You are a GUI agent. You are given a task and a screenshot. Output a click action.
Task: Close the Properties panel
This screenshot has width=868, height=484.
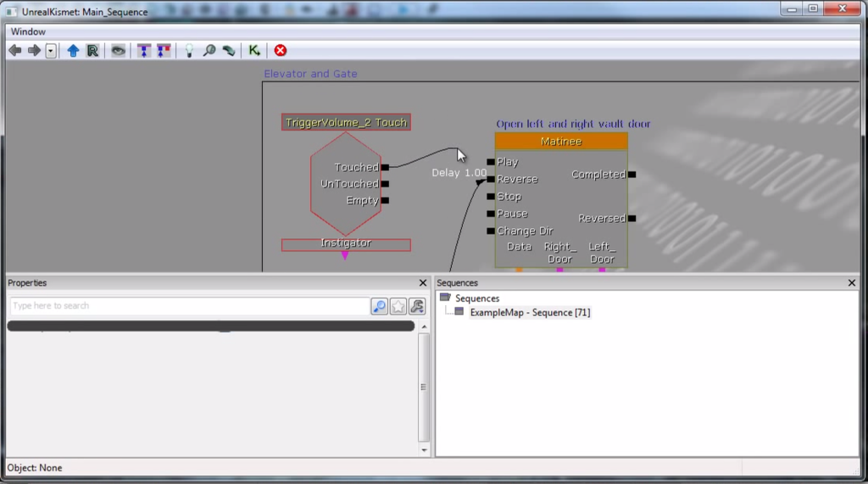[423, 283]
